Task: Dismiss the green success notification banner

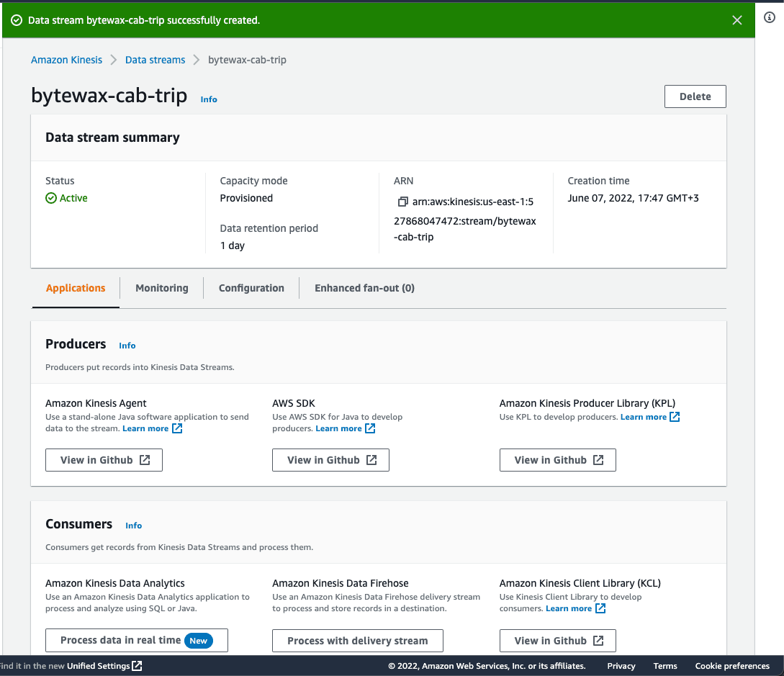Action: pyautogui.click(x=736, y=20)
